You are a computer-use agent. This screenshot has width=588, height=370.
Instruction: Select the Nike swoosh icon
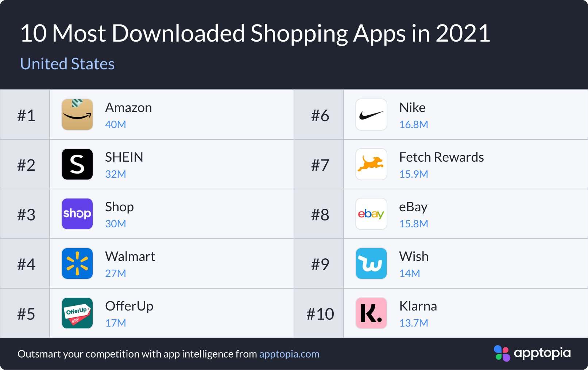click(x=371, y=115)
